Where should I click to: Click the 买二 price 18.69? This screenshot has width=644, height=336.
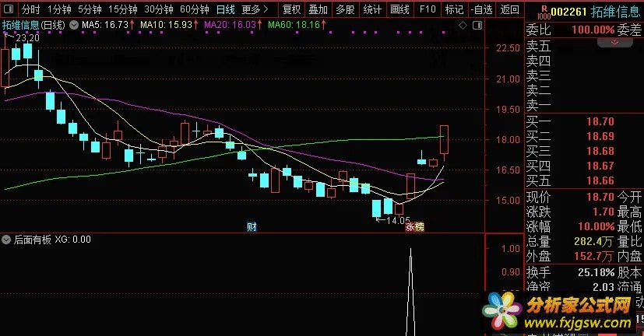(600, 136)
